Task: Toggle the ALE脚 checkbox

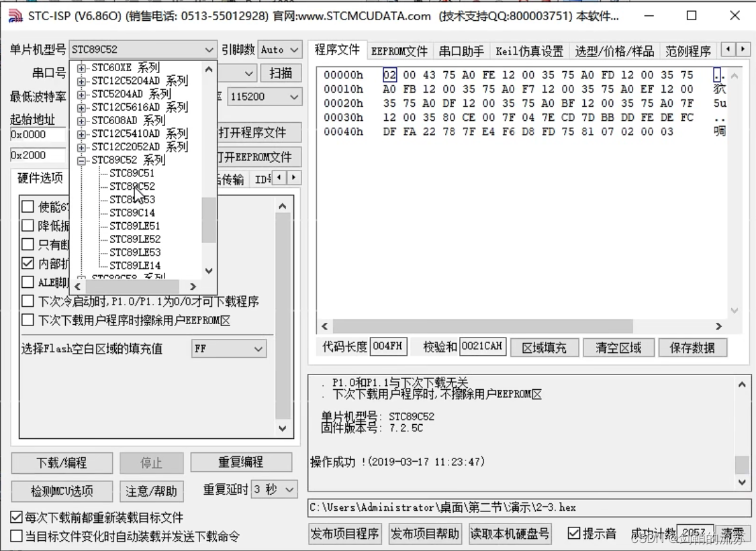Action: [28, 282]
